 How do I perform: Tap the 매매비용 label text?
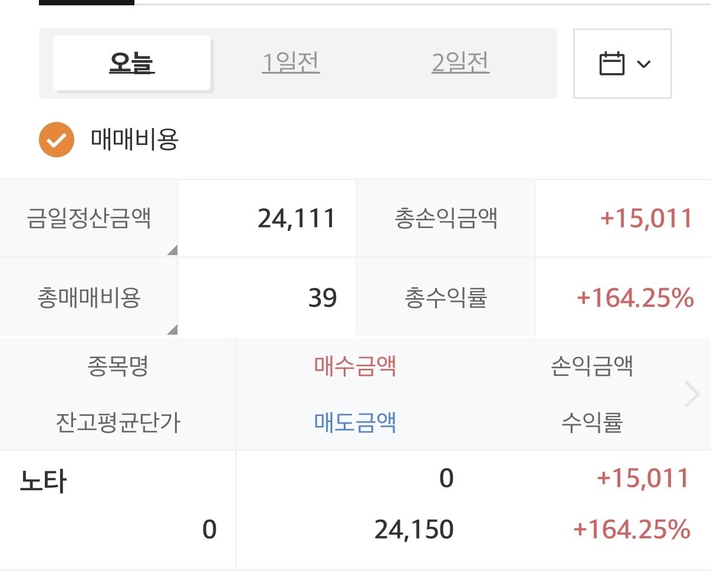coord(134,140)
